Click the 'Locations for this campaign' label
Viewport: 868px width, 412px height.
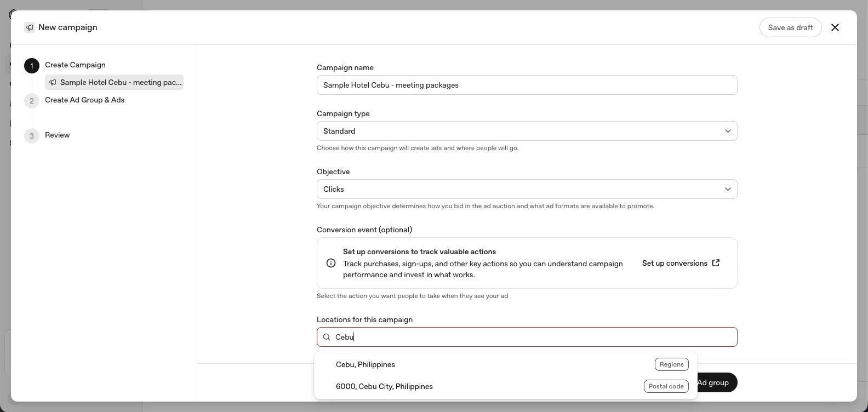[x=364, y=319]
